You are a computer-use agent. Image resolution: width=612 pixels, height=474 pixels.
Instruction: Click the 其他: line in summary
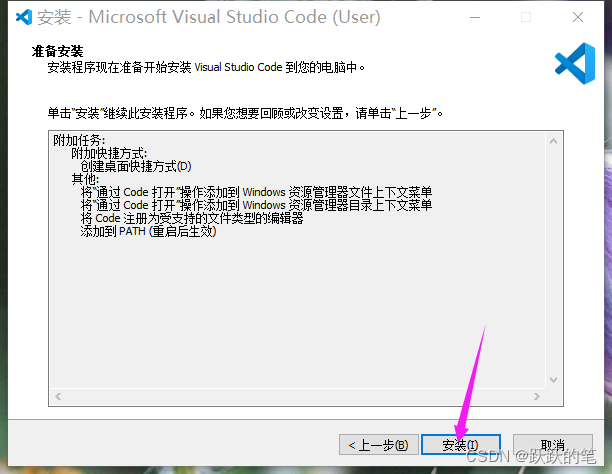tap(85, 179)
